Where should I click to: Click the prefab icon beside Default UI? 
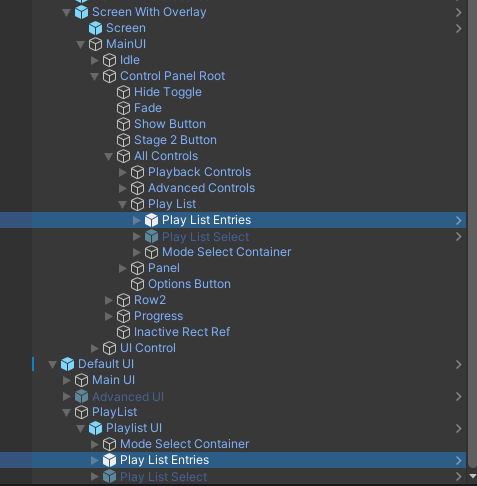pyautogui.click(x=67, y=364)
